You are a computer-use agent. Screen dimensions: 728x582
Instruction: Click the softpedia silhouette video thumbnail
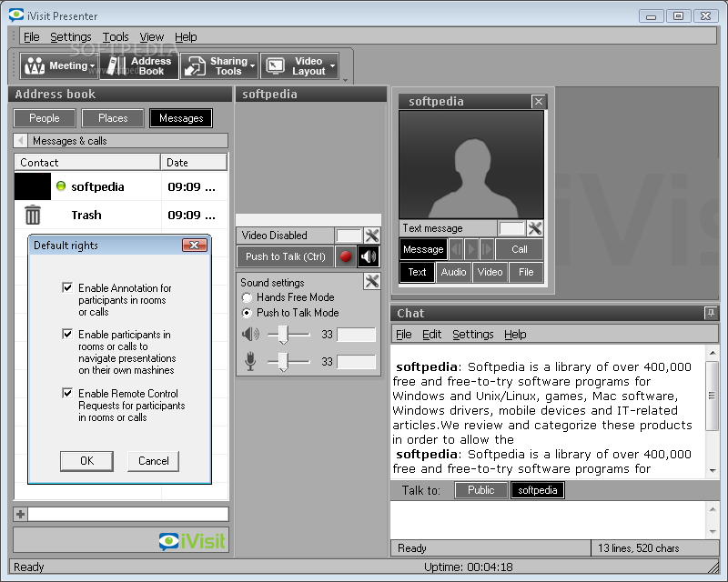point(471,165)
